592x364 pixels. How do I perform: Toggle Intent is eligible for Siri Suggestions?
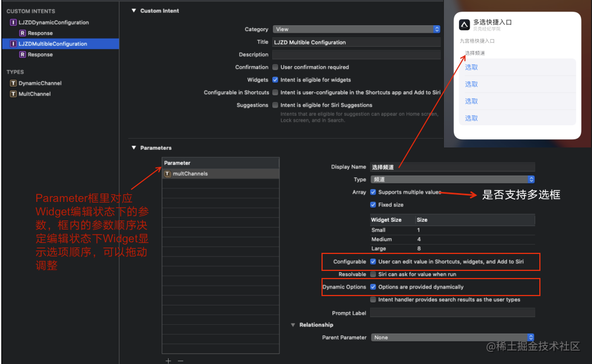click(275, 105)
